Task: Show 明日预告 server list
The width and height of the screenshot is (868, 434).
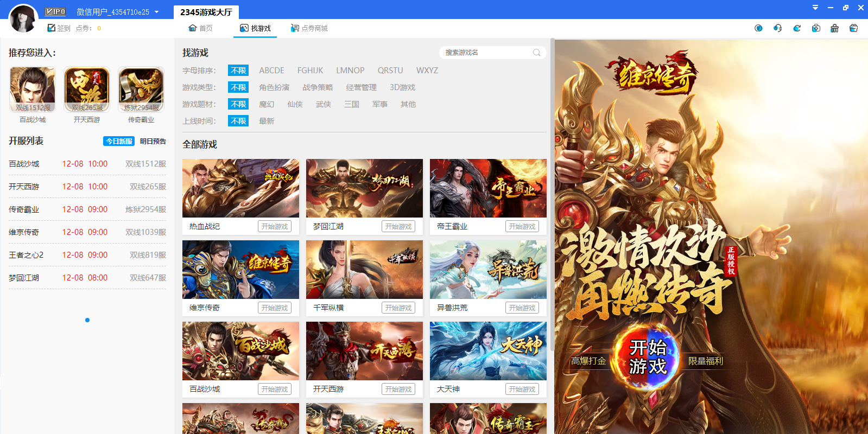Action: coord(153,141)
